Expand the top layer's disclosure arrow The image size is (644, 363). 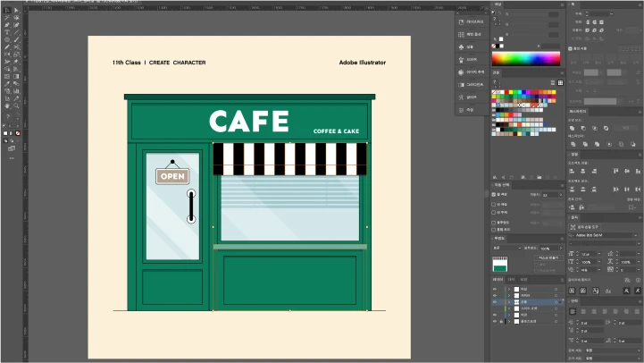pyautogui.click(x=509, y=289)
